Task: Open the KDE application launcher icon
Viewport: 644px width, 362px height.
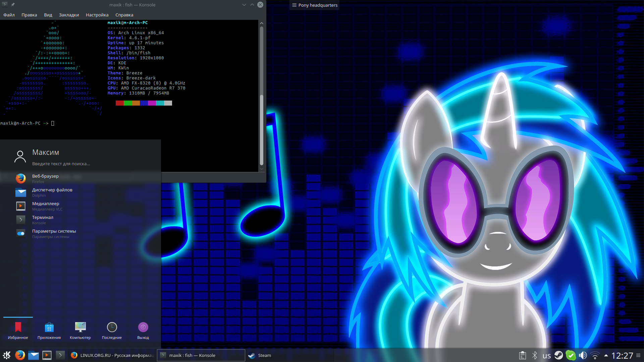Action: (x=7, y=355)
